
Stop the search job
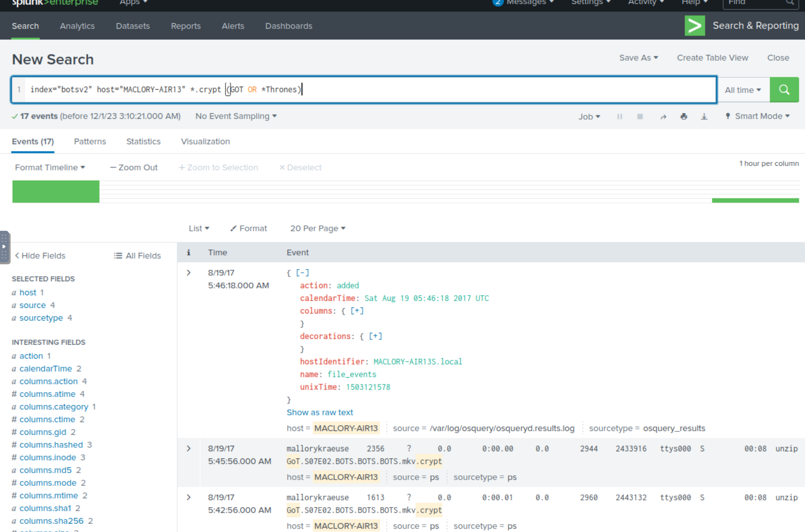(640, 117)
